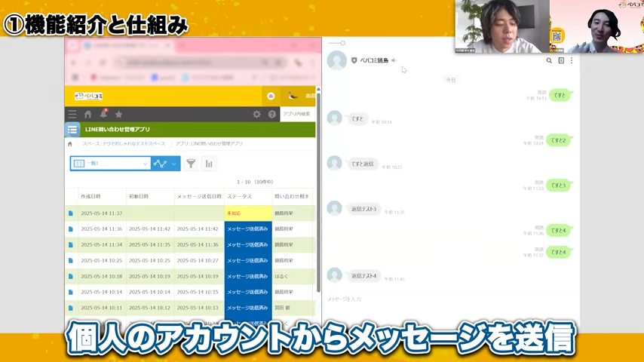Go to kintone portal via home icon
This screenshot has height=362, width=644.
coord(88,114)
